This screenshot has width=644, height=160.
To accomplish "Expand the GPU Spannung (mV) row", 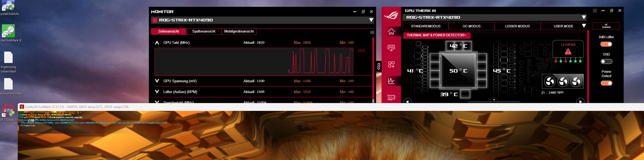I will [157, 81].
